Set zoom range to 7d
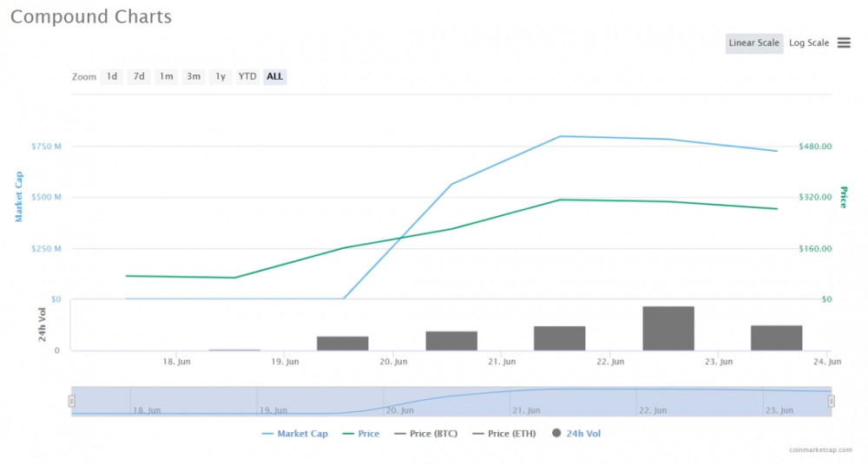 click(139, 76)
